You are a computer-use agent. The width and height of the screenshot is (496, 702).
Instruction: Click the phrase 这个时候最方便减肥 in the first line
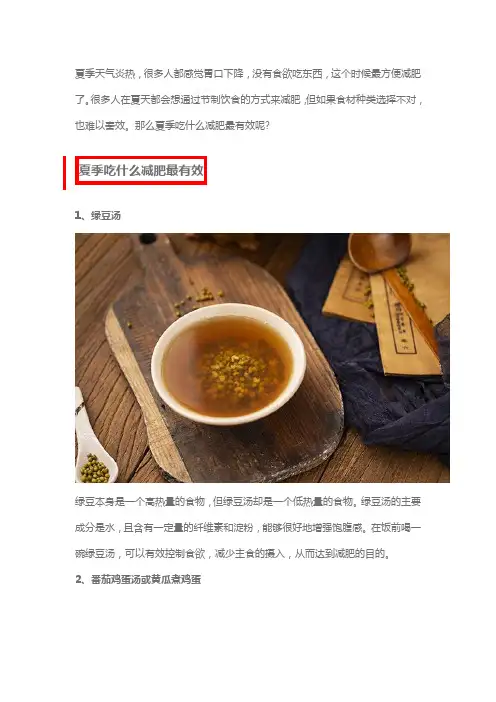(x=376, y=73)
